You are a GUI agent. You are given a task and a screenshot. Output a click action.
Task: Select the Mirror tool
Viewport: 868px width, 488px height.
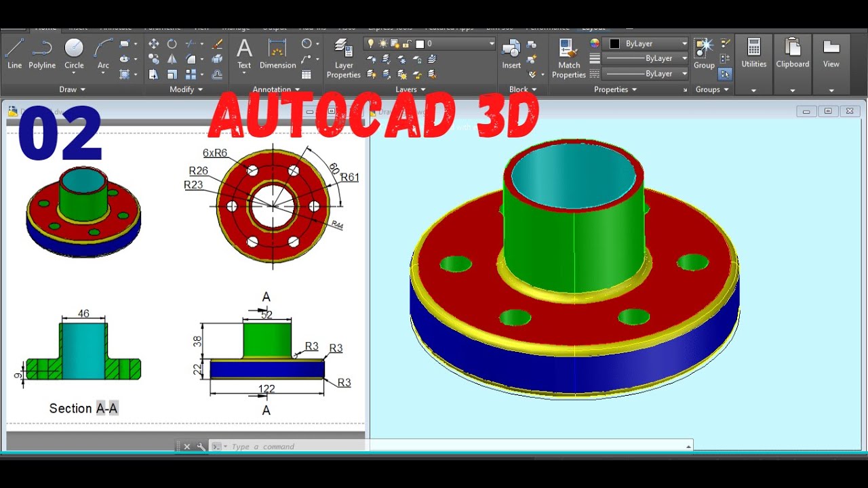click(x=172, y=59)
